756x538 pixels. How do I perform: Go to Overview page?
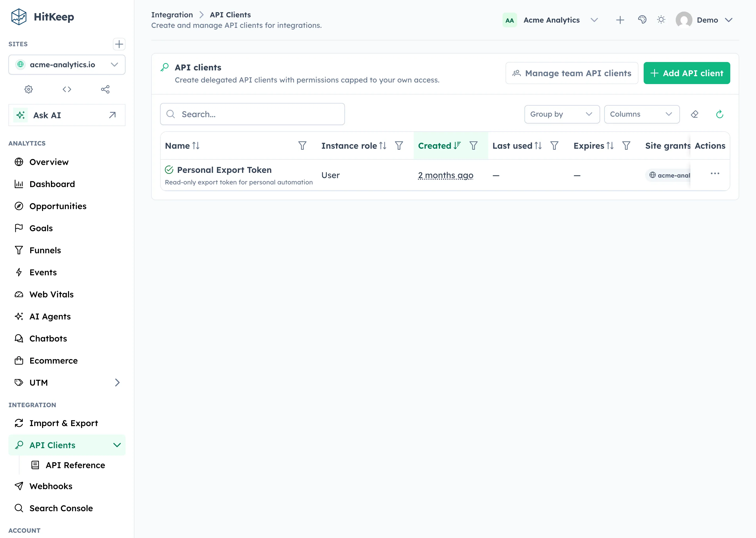tap(67, 162)
